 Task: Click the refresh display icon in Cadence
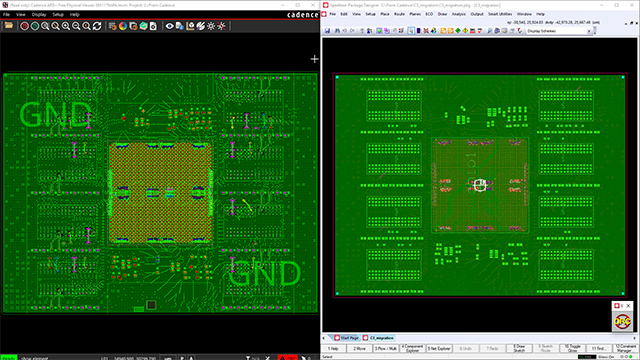point(97,26)
